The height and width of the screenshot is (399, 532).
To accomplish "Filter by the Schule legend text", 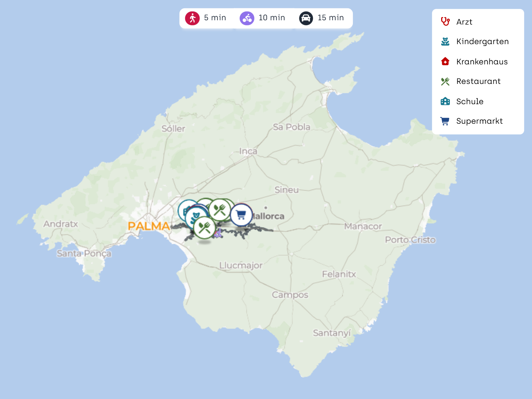I will click(469, 102).
